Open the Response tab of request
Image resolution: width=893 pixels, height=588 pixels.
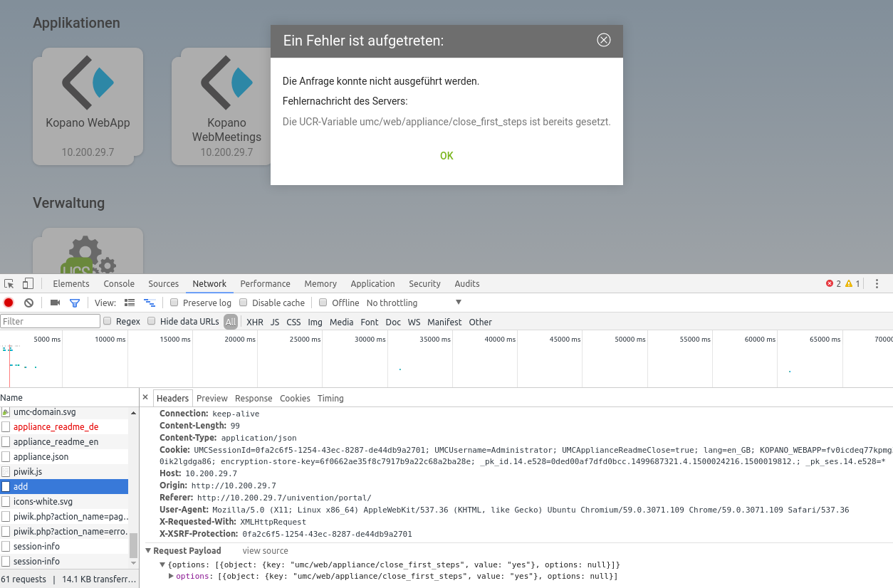coord(254,398)
